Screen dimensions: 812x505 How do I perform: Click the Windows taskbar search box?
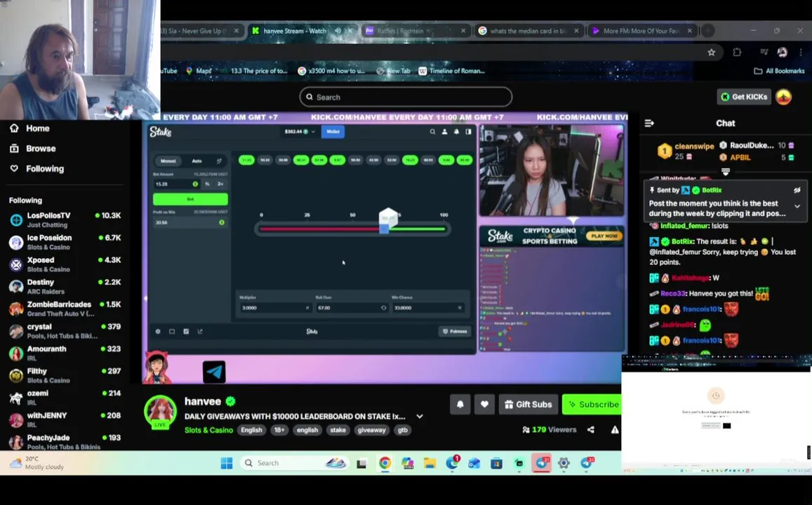(294, 463)
